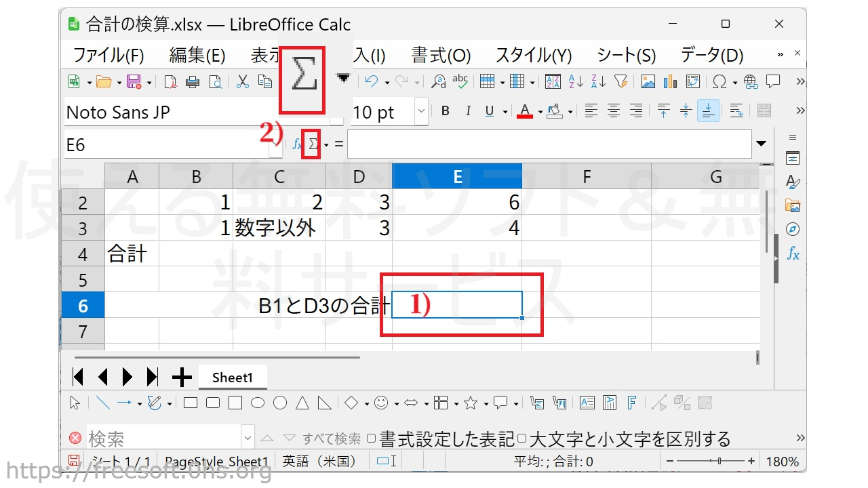Select the ellipse shape in drawing toolbar
This screenshot has height=488, width=868.
258,403
